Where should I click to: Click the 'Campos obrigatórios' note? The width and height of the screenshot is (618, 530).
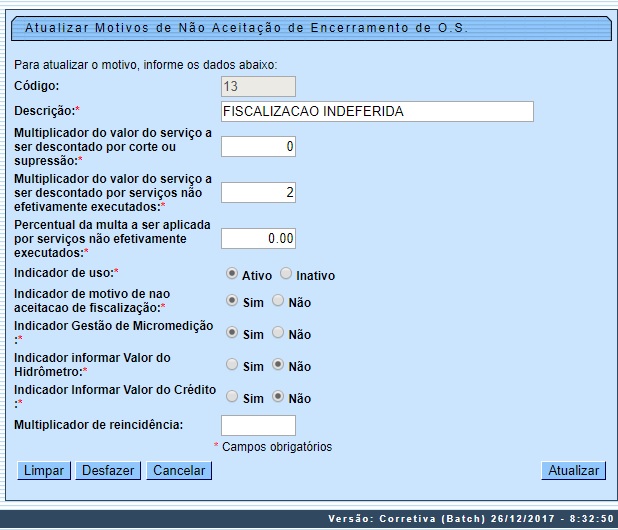[x=277, y=447]
